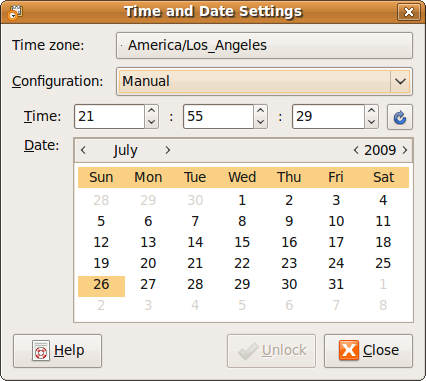Screen dimensions: 426x381
Task: Increment the seconds spinner up arrow
Action: coord(371,111)
